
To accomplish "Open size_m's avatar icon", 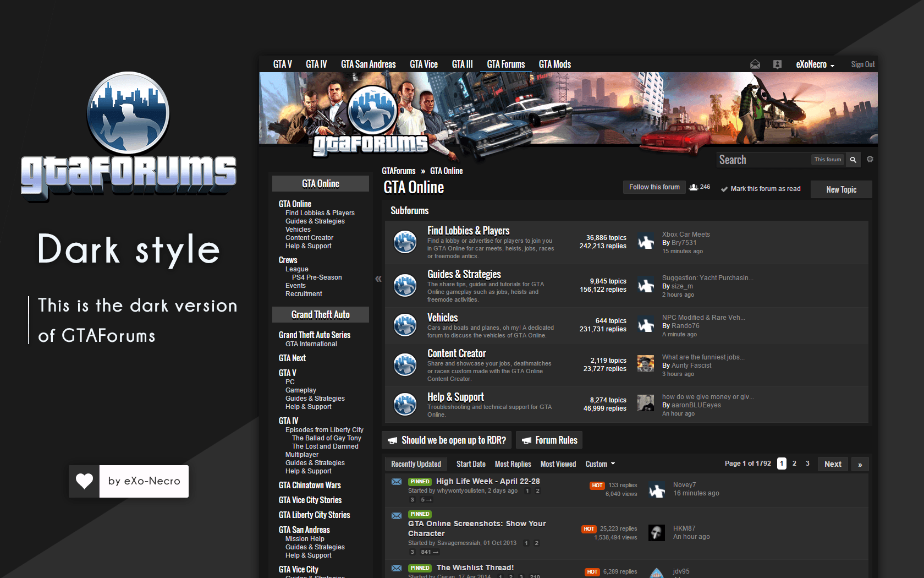I will [x=646, y=285].
